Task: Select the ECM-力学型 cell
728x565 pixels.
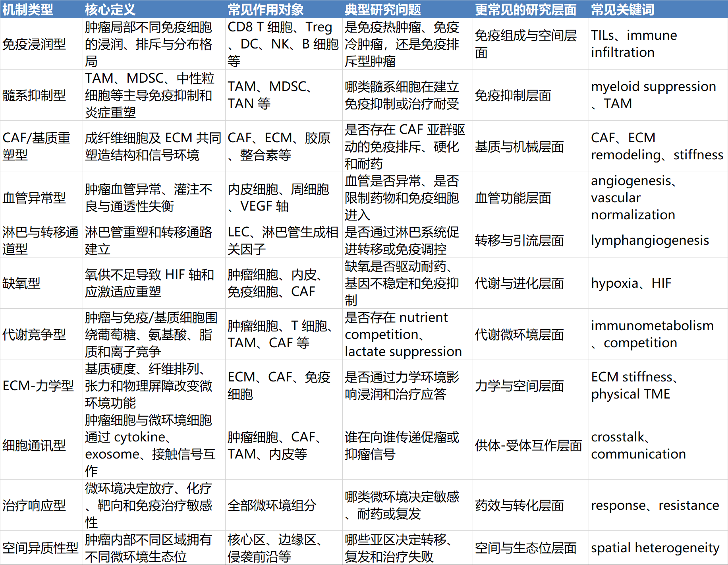Action: point(38,386)
